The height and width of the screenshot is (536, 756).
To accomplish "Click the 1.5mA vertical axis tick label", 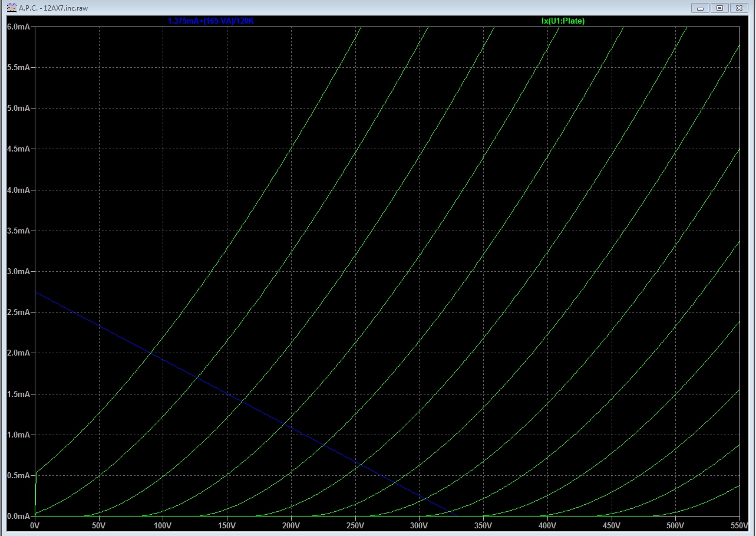I will pyautogui.click(x=18, y=394).
